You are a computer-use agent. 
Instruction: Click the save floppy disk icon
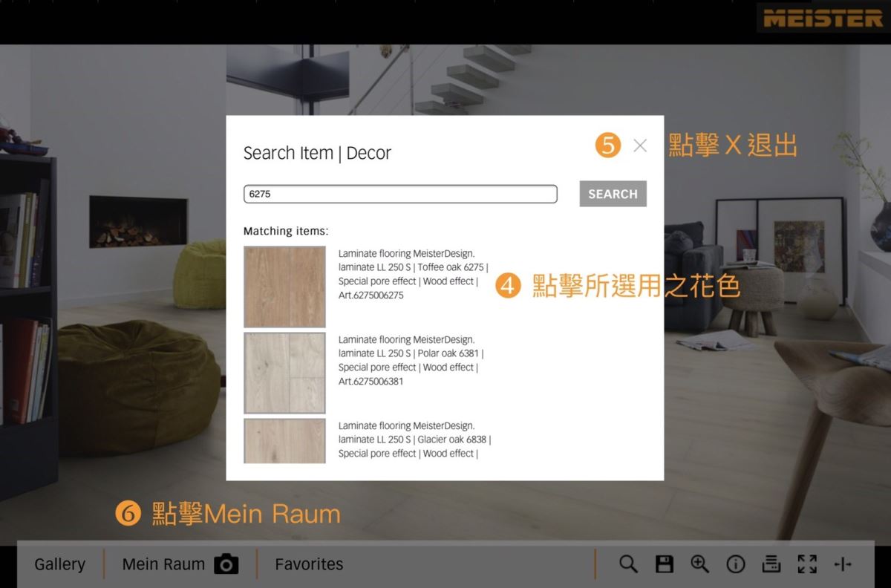coord(665,564)
